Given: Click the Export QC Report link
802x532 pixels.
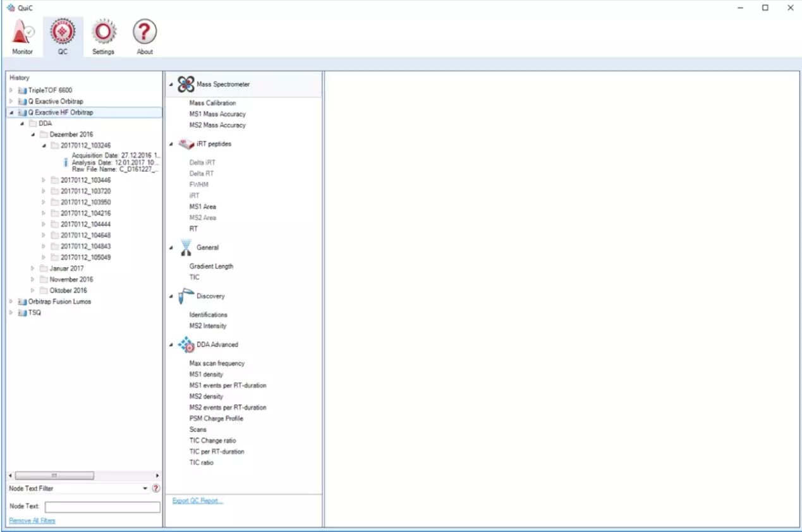Looking at the screenshot, I should tap(198, 501).
